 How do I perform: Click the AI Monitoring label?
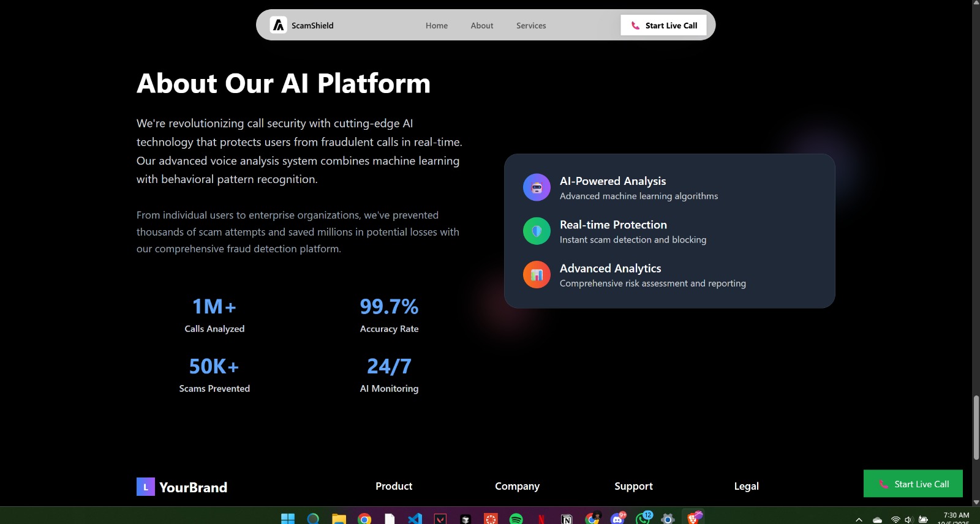(389, 389)
